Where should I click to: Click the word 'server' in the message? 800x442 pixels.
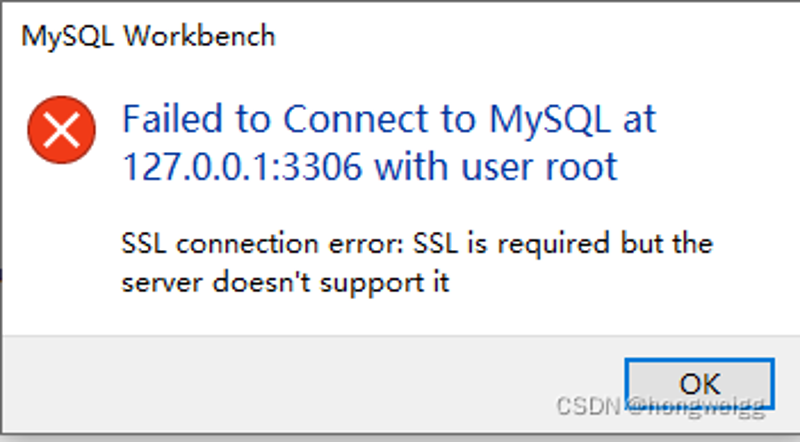(162, 283)
